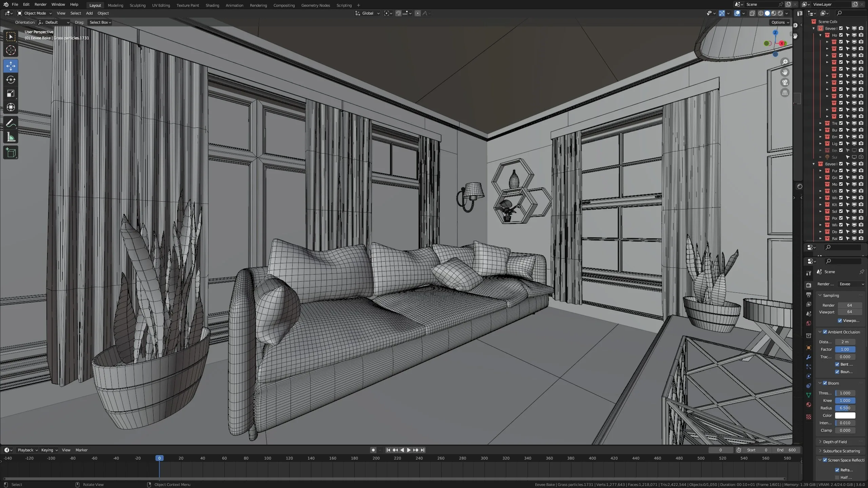868x488 pixels.
Task: Select the Move tool in the toolbar
Action: pos(11,66)
